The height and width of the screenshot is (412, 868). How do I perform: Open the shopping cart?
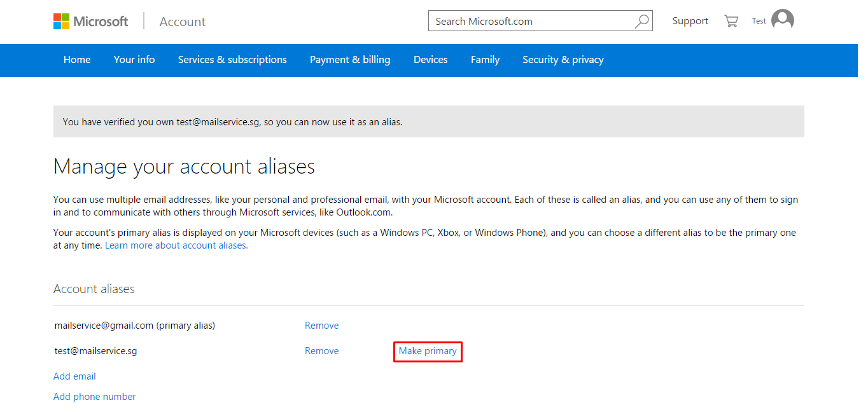coord(731,21)
